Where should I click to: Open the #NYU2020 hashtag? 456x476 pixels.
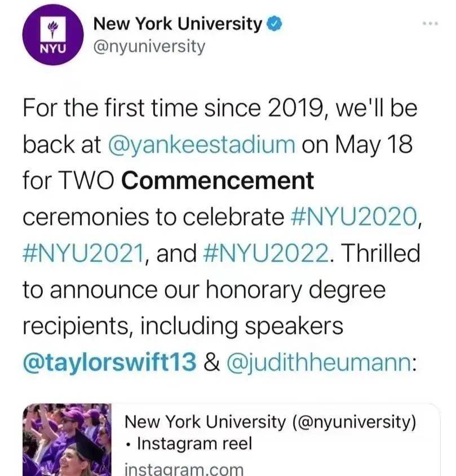(354, 217)
